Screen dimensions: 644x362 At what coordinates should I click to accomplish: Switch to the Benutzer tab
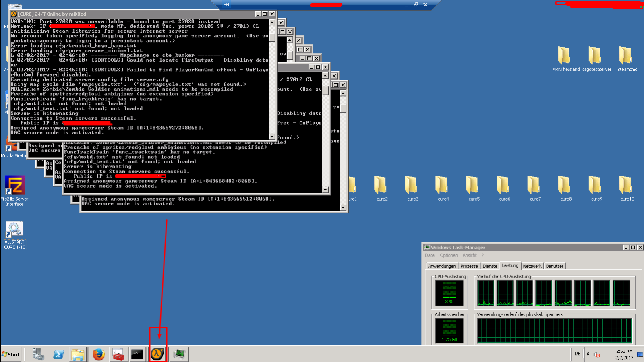coord(555,266)
